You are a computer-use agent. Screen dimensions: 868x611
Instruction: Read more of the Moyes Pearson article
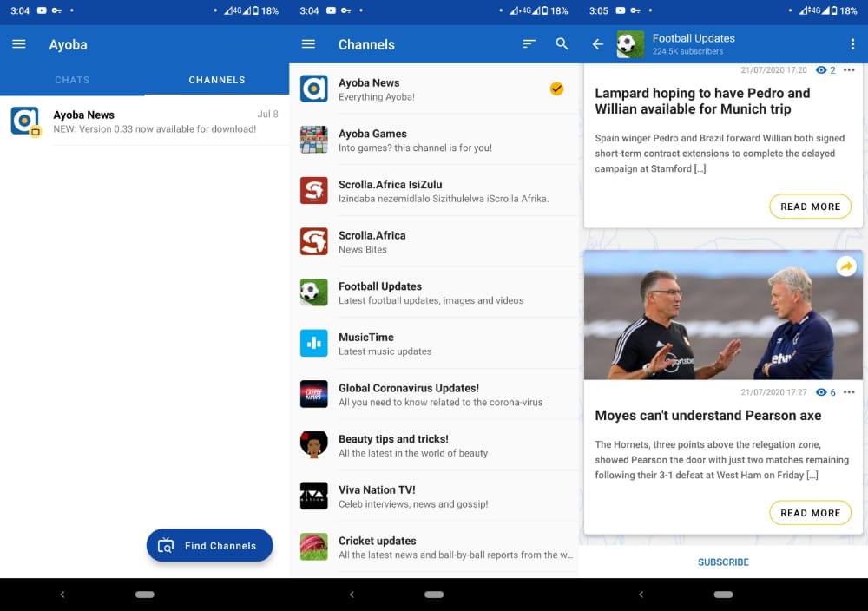point(811,513)
